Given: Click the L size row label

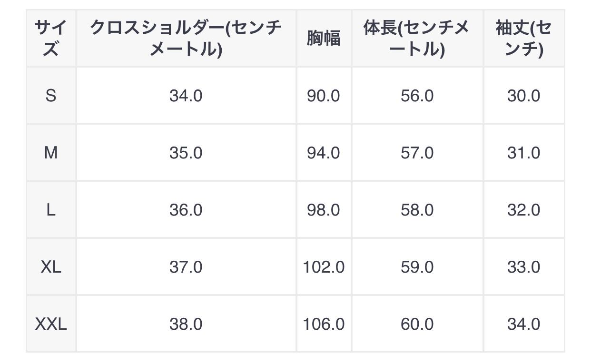Looking at the screenshot, I should click(x=51, y=210).
